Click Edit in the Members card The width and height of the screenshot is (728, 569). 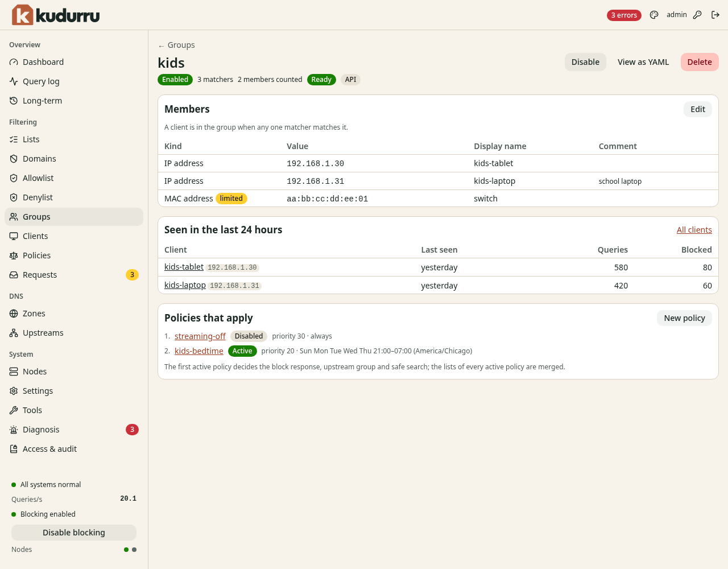coord(698,109)
